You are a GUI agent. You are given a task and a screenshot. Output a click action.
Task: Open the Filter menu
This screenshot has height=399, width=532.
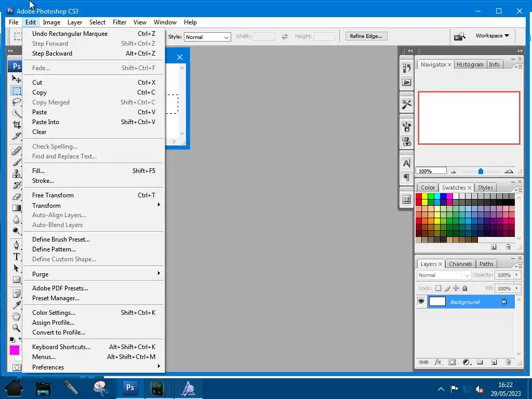point(119,22)
